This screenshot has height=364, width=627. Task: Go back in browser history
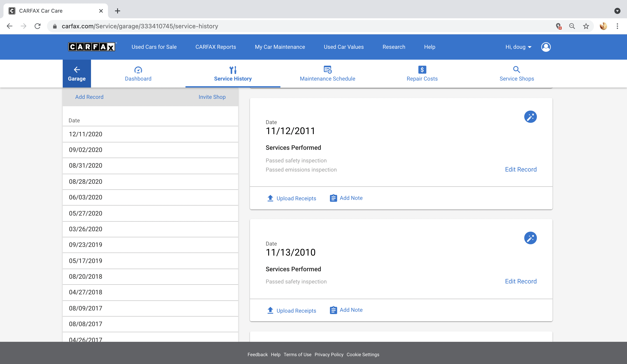pos(9,26)
